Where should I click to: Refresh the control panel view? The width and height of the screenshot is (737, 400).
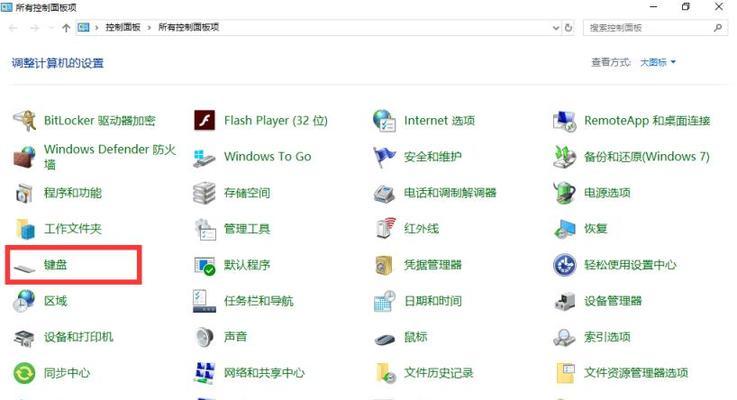click(x=568, y=28)
